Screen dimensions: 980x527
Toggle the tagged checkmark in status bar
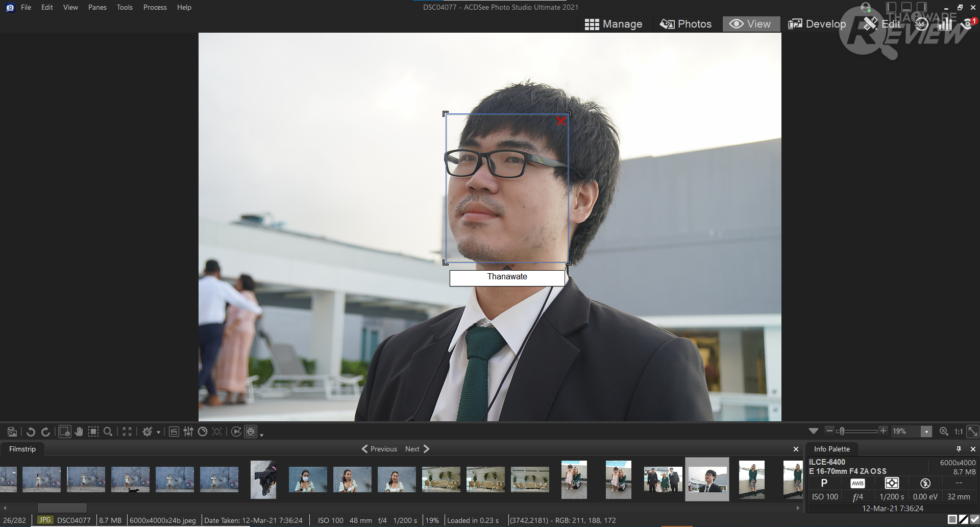click(x=974, y=519)
